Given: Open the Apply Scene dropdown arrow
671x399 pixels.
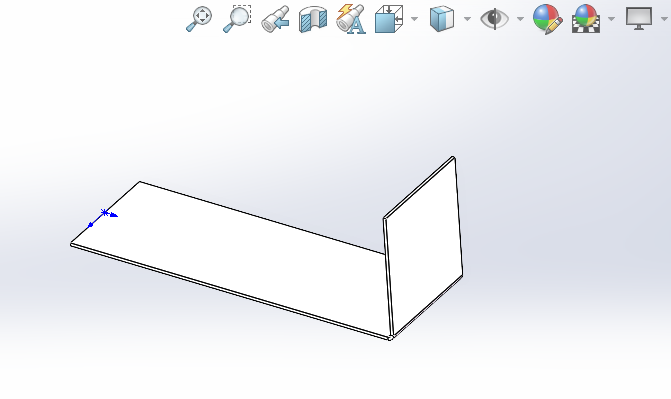Looking at the screenshot, I should [612, 19].
